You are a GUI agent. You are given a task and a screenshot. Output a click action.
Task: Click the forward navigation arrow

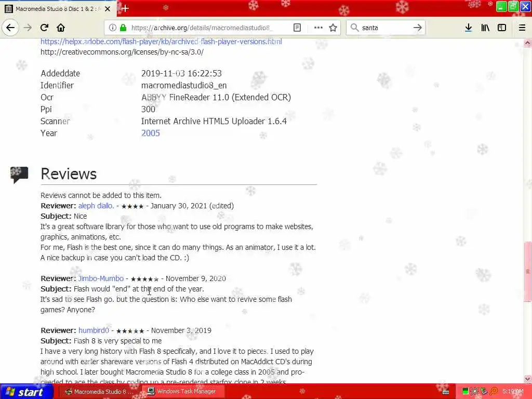pos(28,28)
